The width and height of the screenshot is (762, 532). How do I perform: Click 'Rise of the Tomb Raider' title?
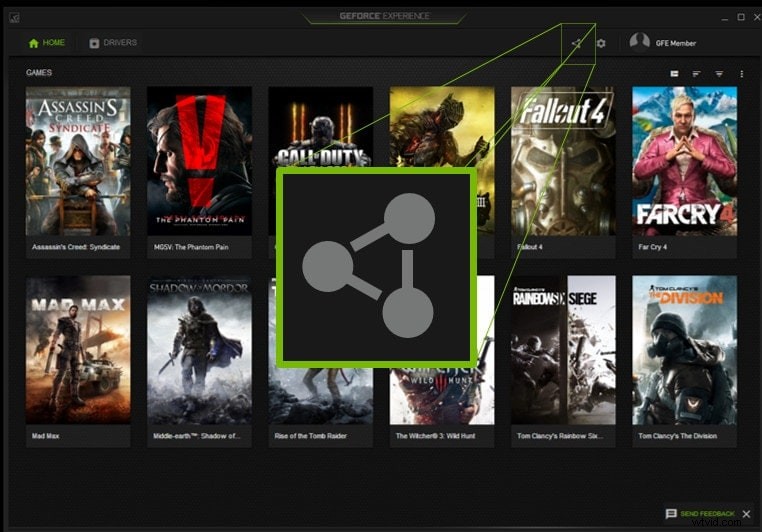(x=311, y=436)
